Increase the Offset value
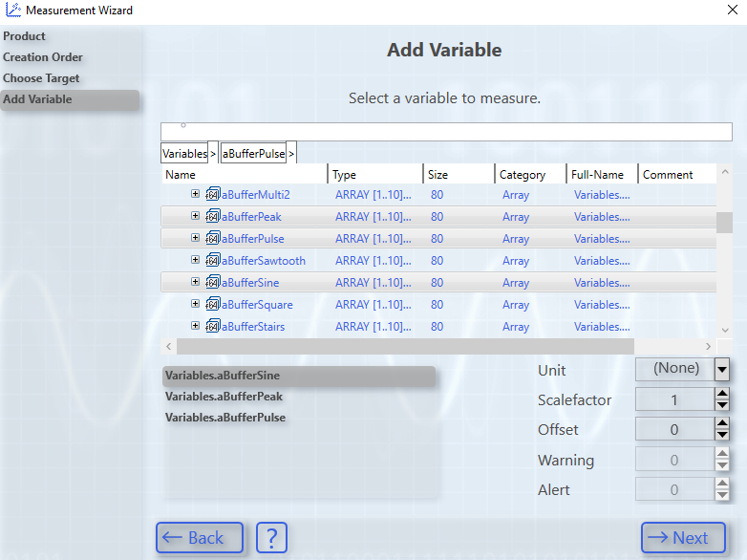Viewport: 747px width, 560px height. pyautogui.click(x=722, y=423)
